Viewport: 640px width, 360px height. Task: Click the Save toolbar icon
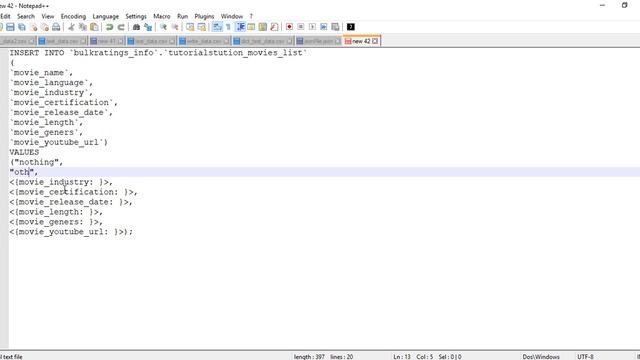coord(10,27)
